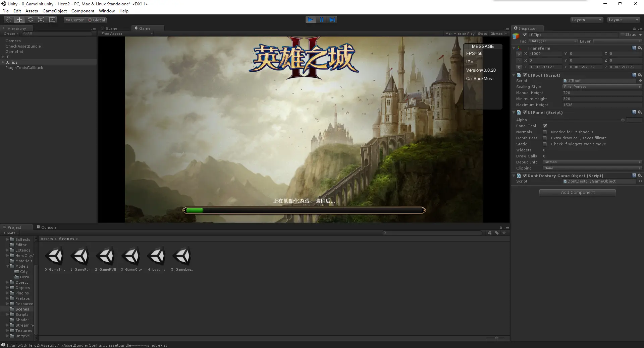Click the search by label icon in Project
This screenshot has width=644, height=348.
coord(497,233)
